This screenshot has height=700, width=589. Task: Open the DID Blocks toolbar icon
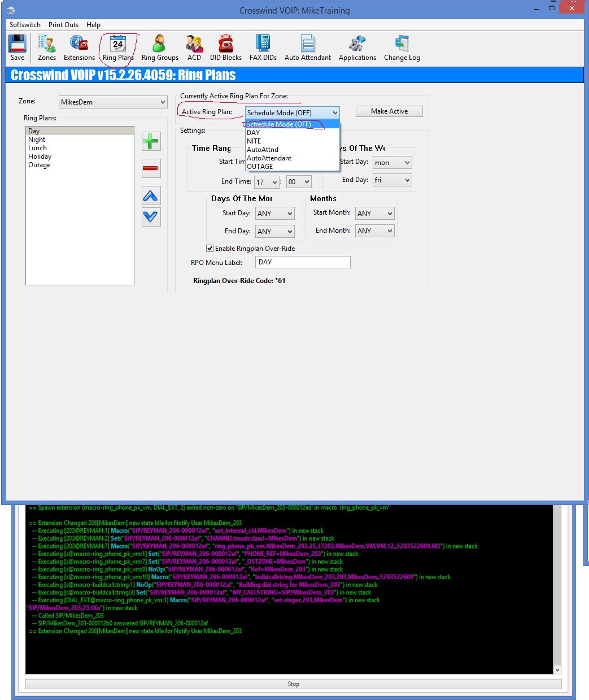[x=226, y=47]
